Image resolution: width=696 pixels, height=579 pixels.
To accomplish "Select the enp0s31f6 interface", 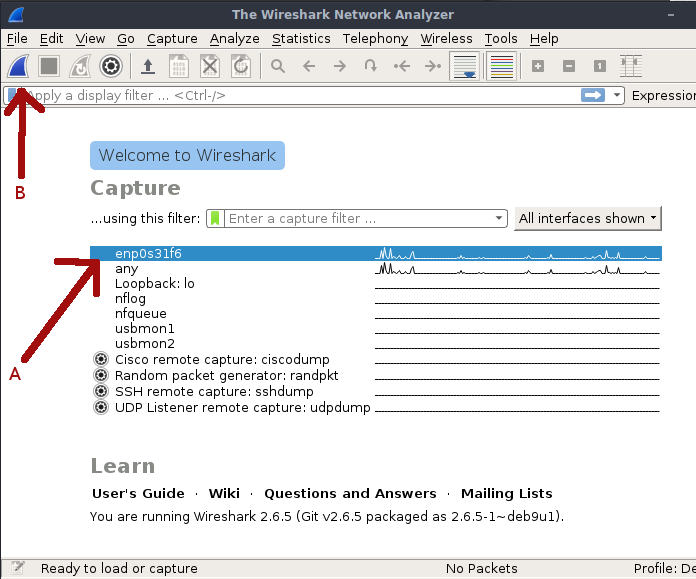I will pyautogui.click(x=376, y=254).
